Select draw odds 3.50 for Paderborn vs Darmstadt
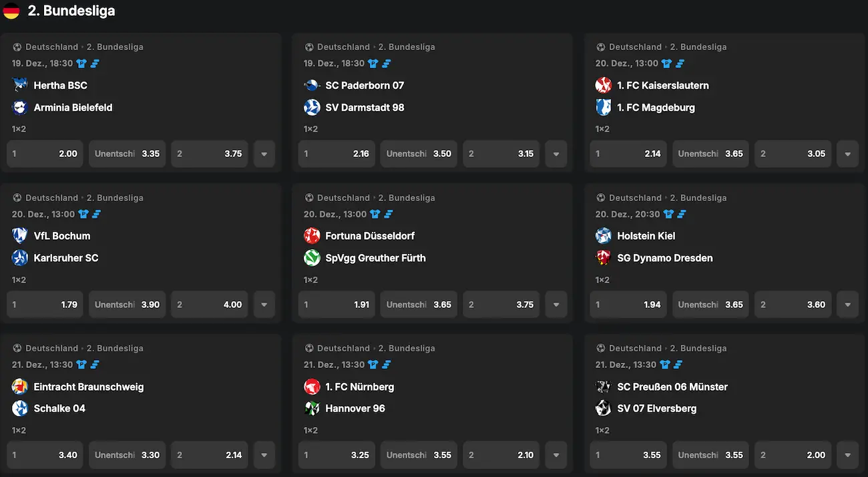868x477 pixels. coord(419,154)
